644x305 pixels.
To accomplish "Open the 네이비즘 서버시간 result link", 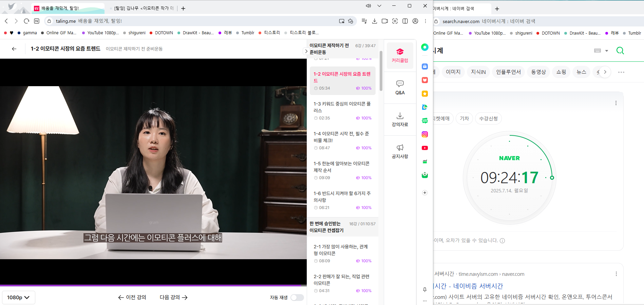I will [469, 286].
